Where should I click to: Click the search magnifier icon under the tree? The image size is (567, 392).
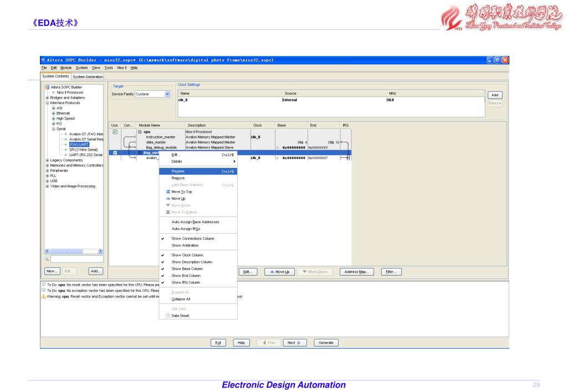coord(47,259)
